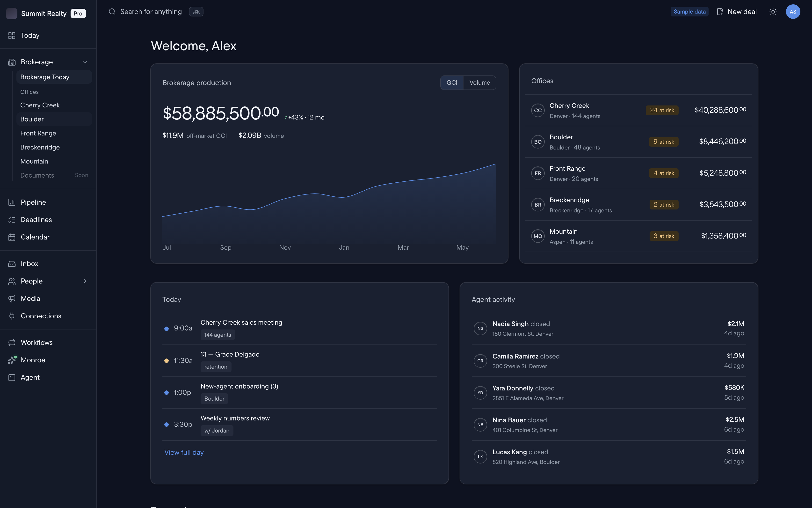Click the YD avatar for Yara Donnelly
The image size is (812, 508).
[480, 393]
